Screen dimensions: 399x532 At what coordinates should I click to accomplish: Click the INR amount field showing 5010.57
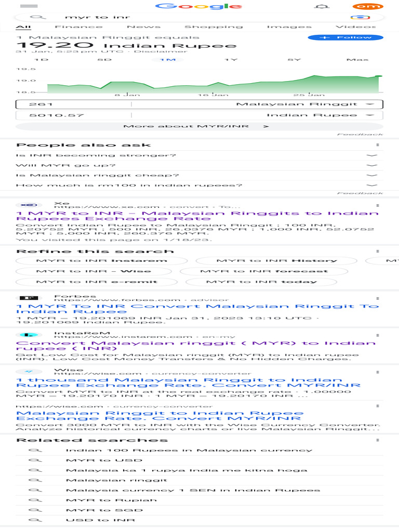click(x=74, y=115)
